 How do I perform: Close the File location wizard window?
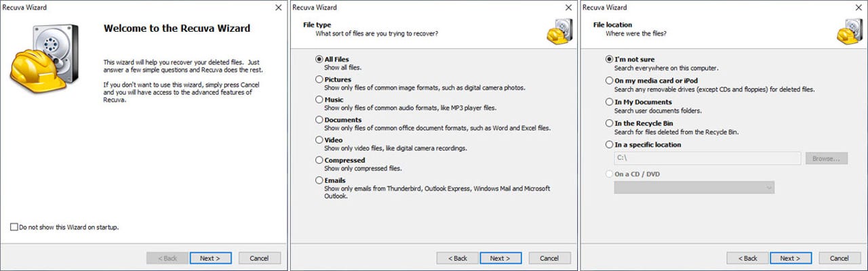click(859, 7)
